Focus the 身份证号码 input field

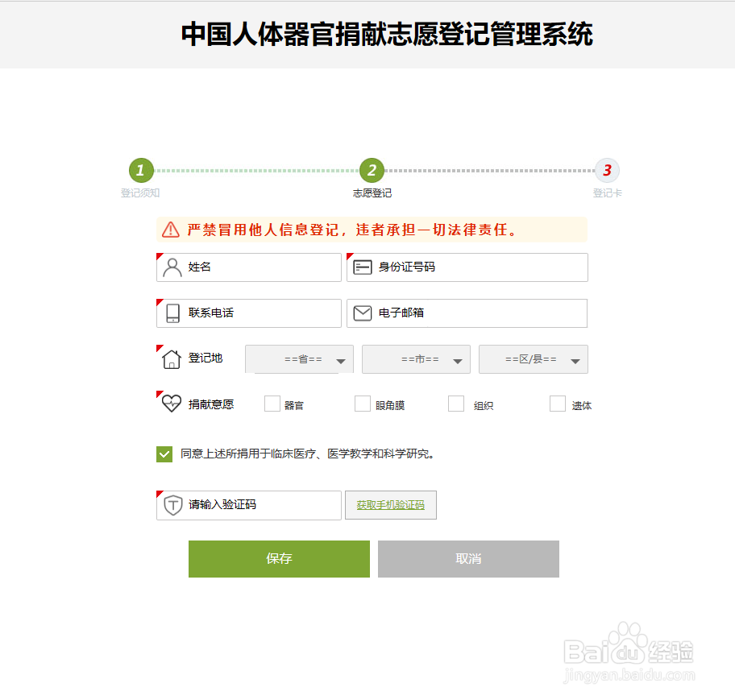(467, 267)
